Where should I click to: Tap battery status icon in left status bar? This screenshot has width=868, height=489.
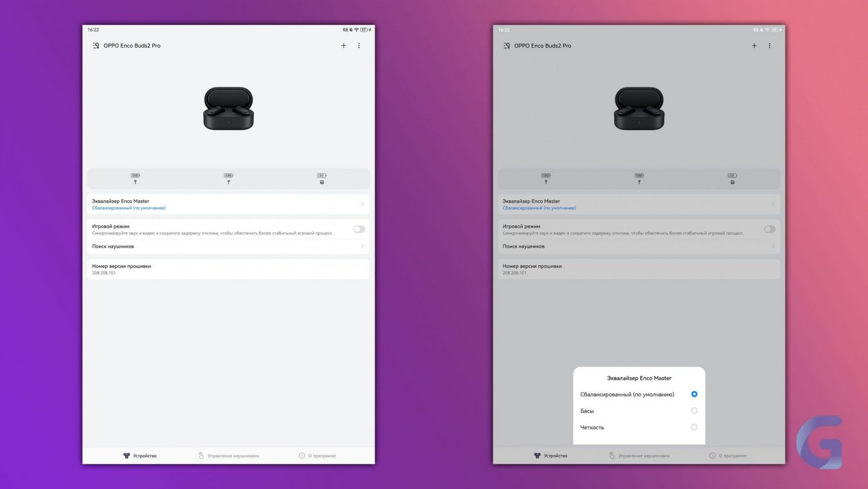point(365,30)
